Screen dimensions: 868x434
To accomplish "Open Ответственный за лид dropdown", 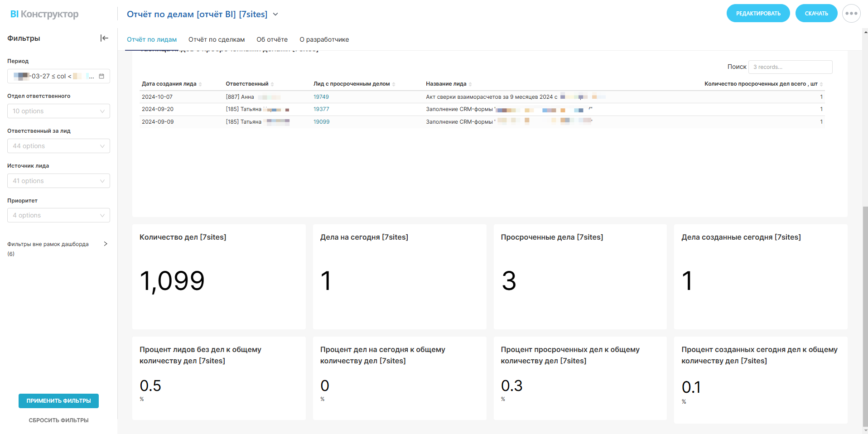I will pyautogui.click(x=58, y=146).
